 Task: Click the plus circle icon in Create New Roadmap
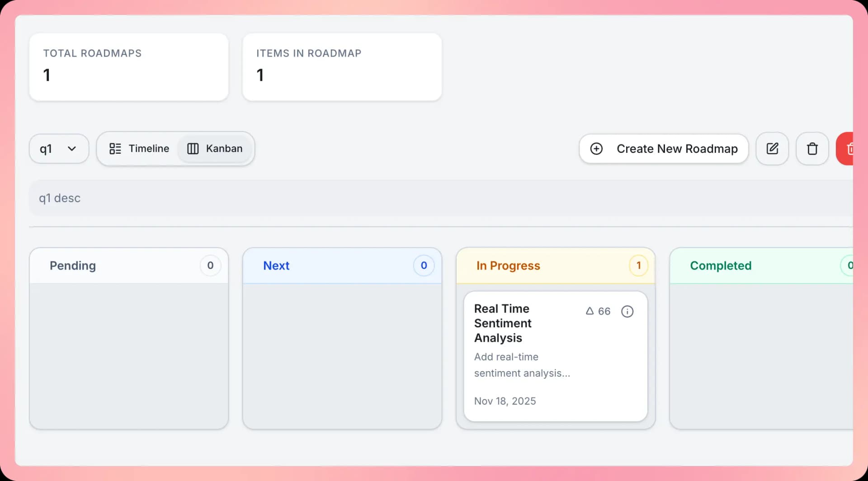[x=596, y=149]
